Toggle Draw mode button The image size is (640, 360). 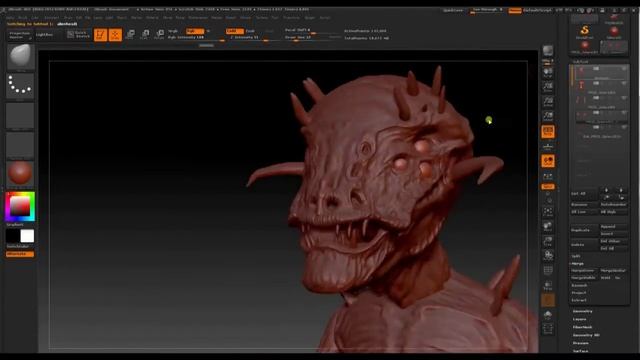pos(115,35)
